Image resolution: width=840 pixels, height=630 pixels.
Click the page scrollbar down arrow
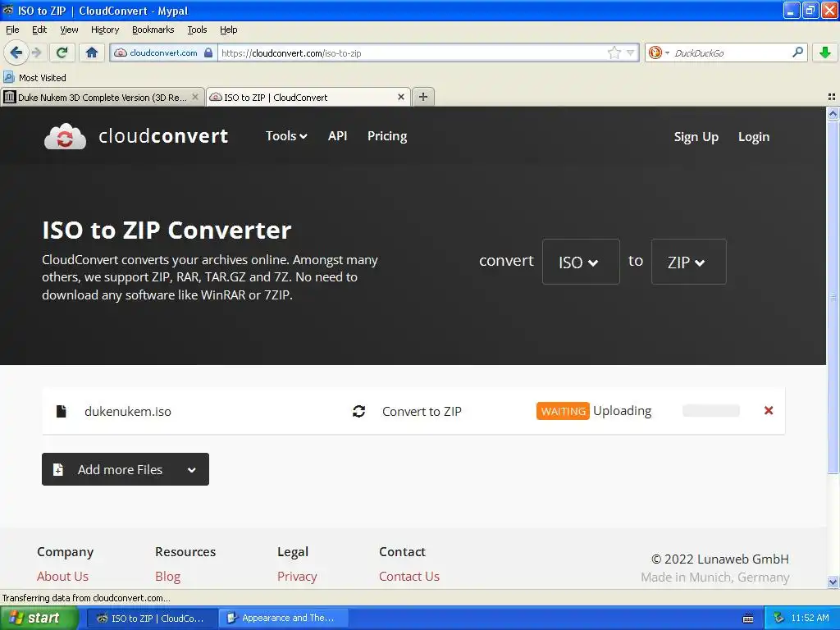[833, 582]
